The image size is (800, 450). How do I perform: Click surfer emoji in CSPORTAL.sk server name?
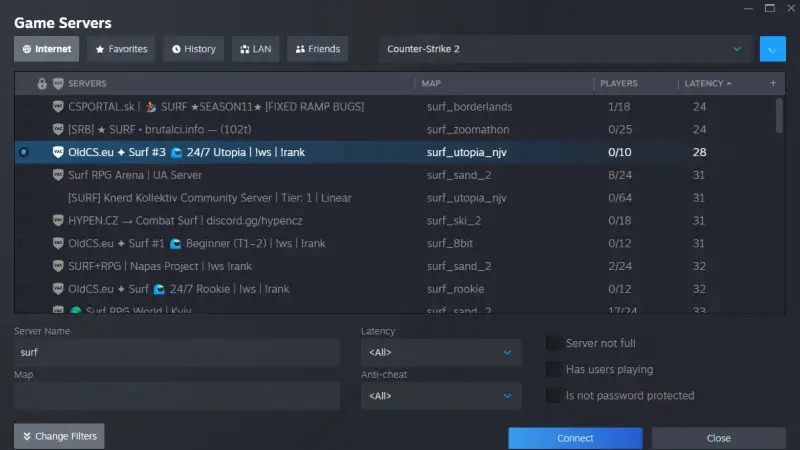(x=151, y=107)
